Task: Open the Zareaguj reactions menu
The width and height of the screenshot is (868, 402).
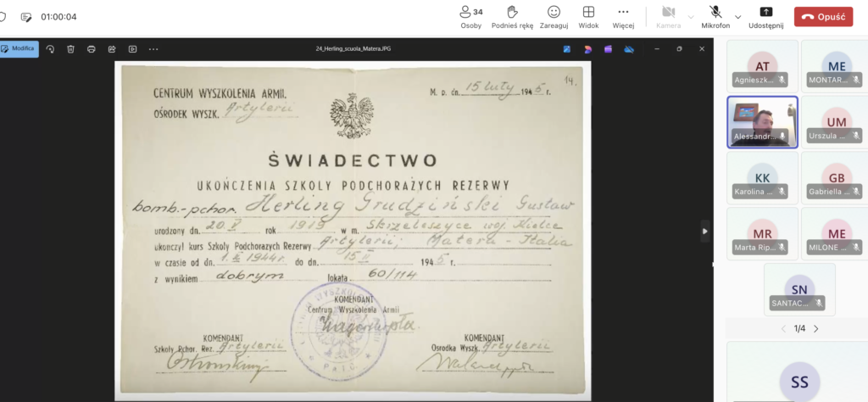Action: [554, 16]
